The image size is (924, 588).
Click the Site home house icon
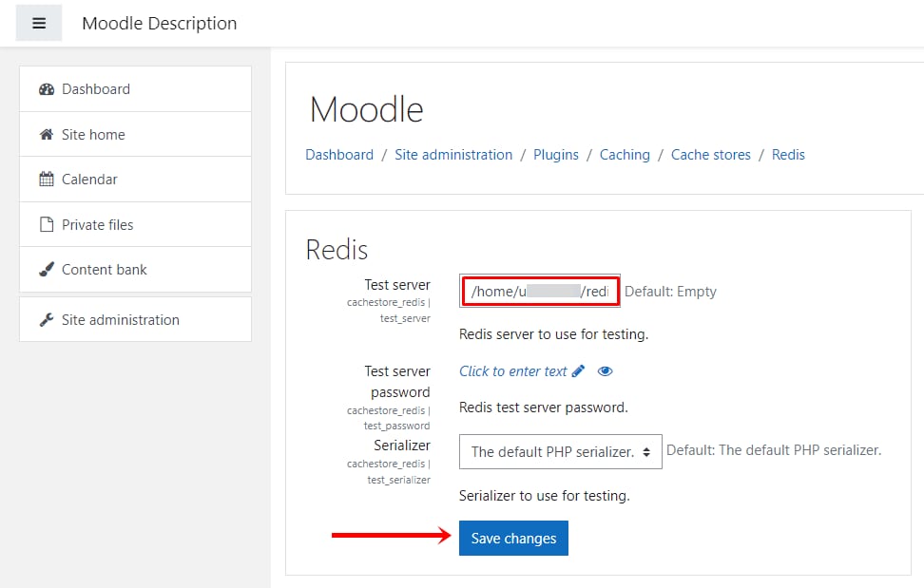coord(47,134)
